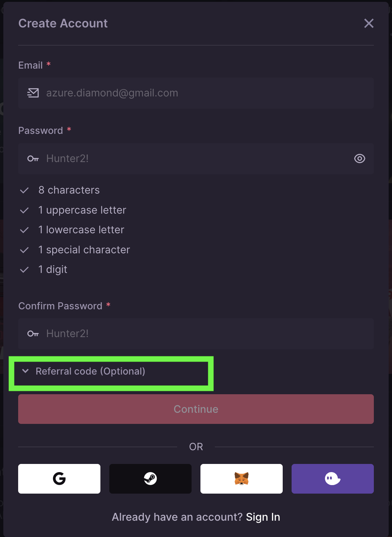The width and height of the screenshot is (392, 537).
Task: Click the 1 digit requirement checkmark
Action: pyautogui.click(x=24, y=269)
